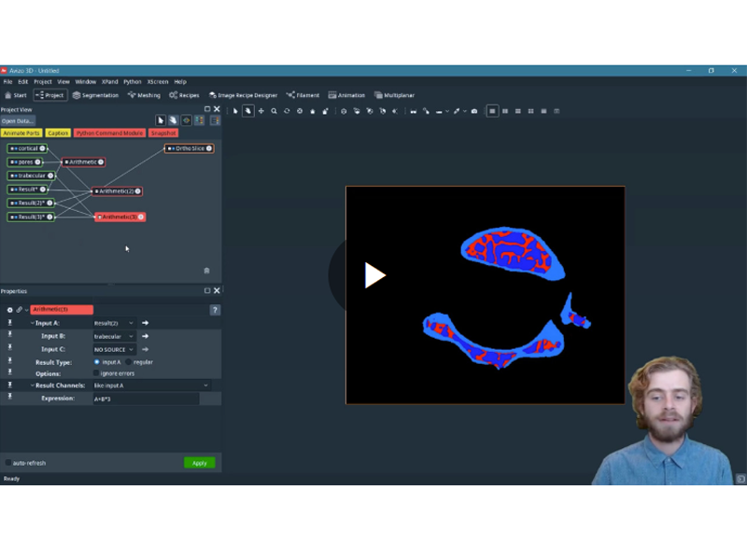Open the Input B trabecular dropdown
Screen dimensions: 747x560
click(x=114, y=336)
